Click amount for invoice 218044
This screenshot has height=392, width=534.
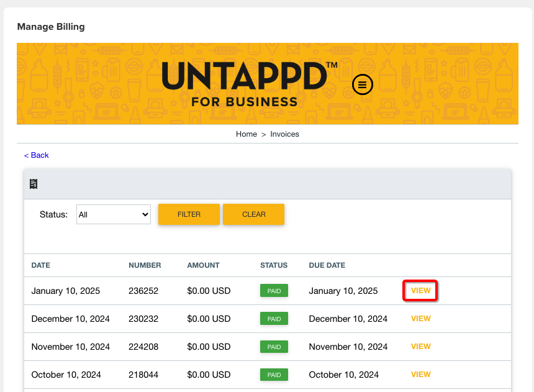point(209,375)
